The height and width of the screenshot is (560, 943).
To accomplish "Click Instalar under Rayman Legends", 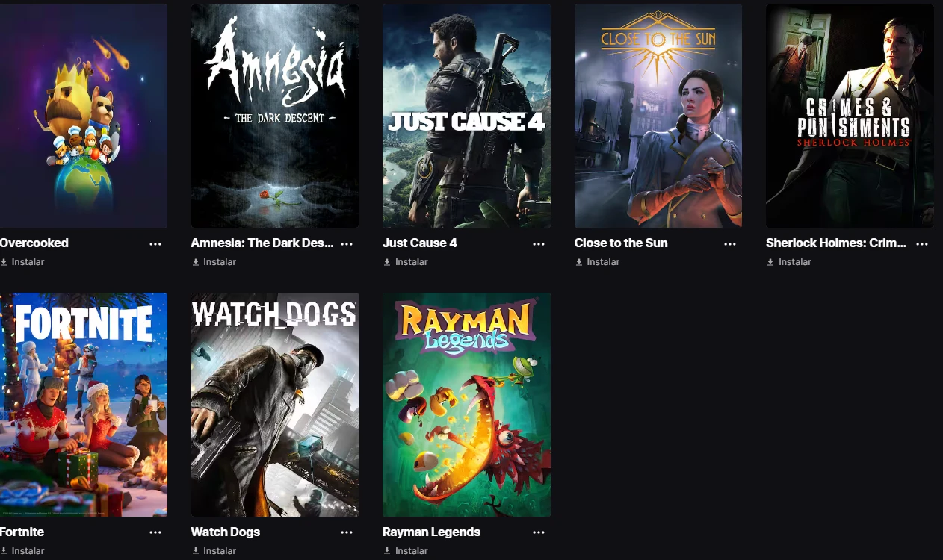I will point(406,551).
